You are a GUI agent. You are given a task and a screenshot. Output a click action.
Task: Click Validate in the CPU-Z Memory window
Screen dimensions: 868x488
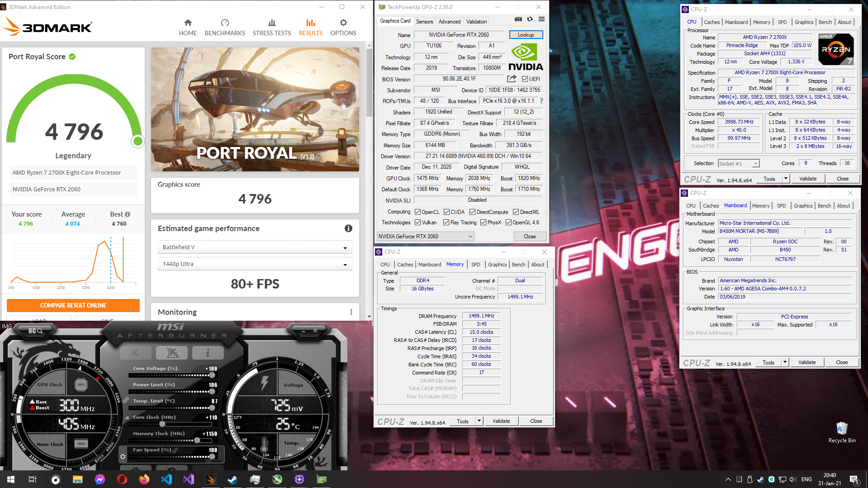pyautogui.click(x=501, y=421)
